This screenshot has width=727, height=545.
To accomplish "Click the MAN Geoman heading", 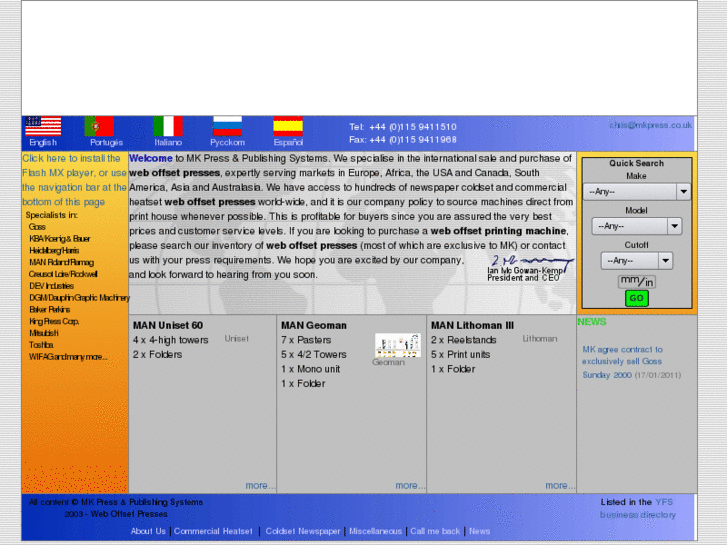I will point(314,326).
